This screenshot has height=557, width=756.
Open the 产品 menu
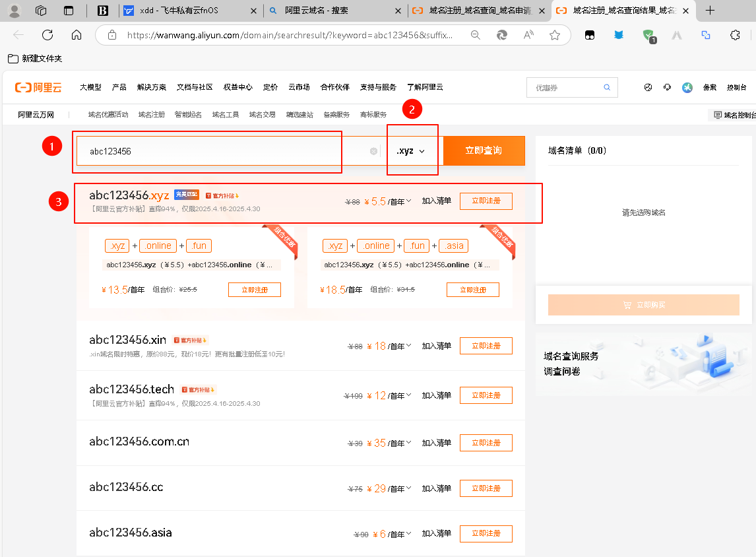pos(119,87)
